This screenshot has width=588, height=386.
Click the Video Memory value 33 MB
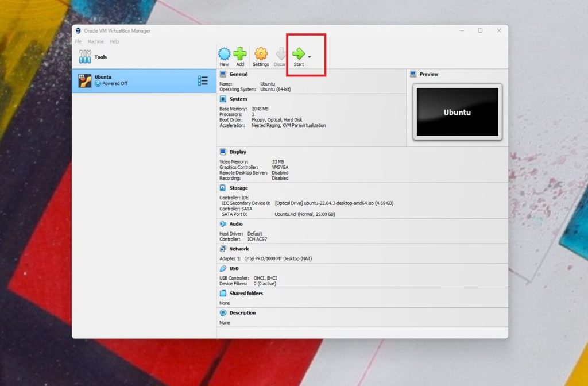pos(278,161)
